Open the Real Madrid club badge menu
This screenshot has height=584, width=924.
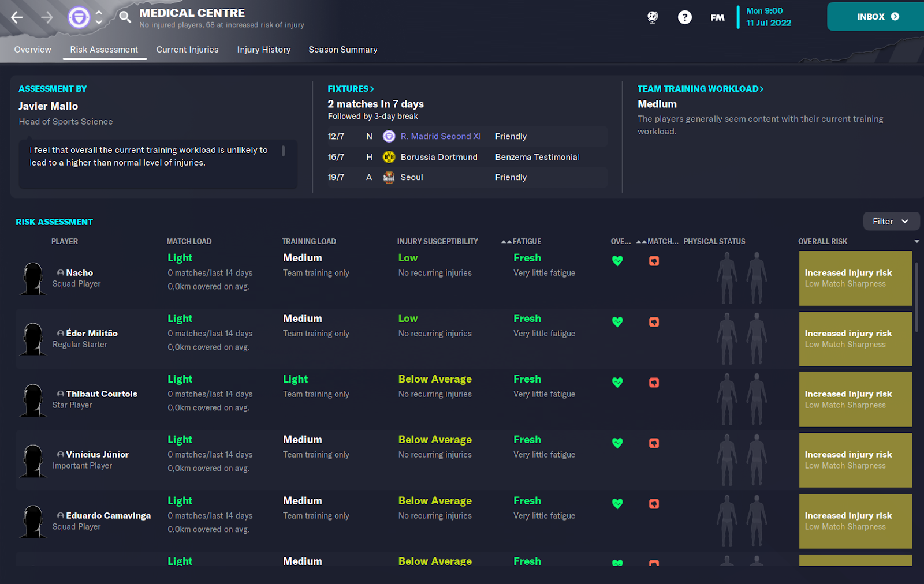click(x=79, y=17)
